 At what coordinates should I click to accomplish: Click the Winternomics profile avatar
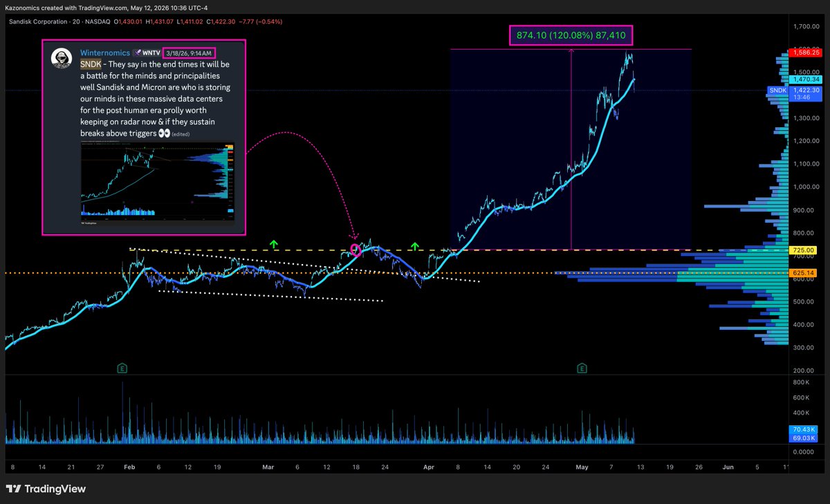pyautogui.click(x=62, y=59)
